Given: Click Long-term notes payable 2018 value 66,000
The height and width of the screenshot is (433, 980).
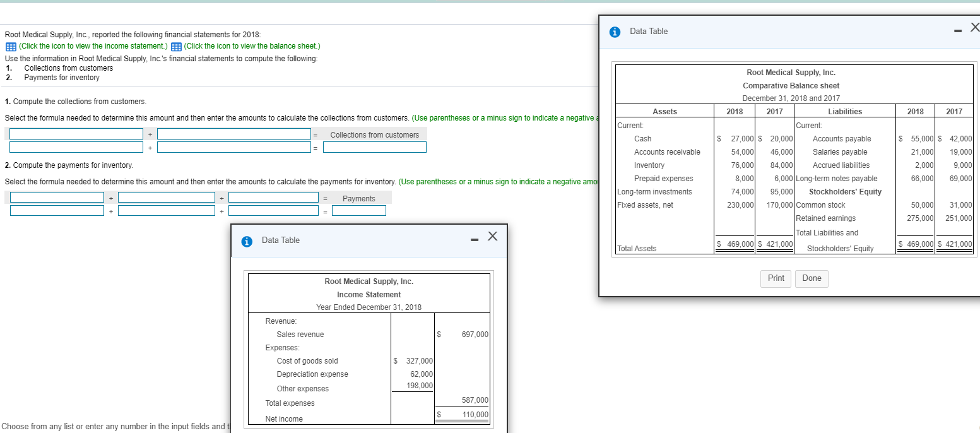Looking at the screenshot, I should [923, 179].
